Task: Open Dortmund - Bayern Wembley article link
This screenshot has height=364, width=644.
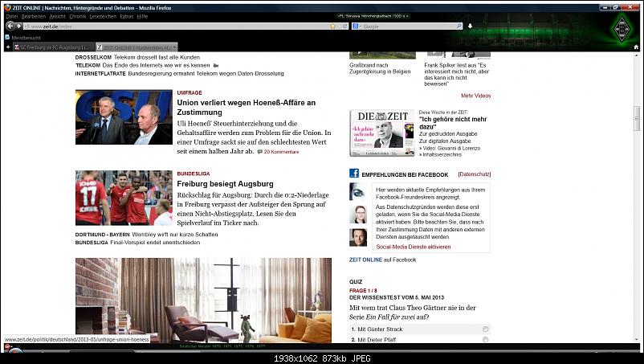Action: 146,234
